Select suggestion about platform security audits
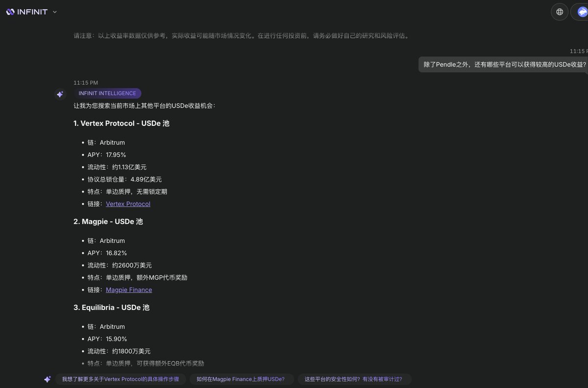The image size is (588, 388). click(x=354, y=379)
